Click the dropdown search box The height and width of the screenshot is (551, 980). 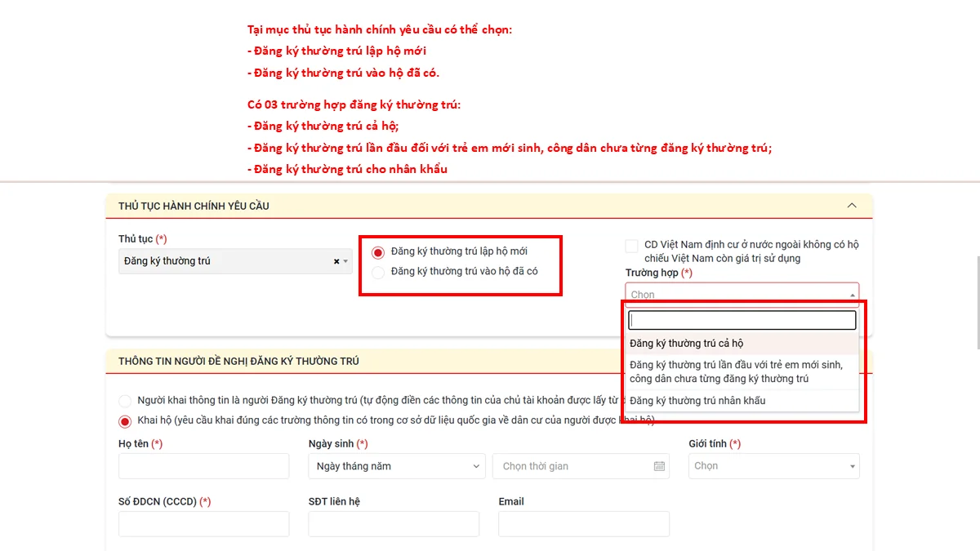[x=742, y=320]
